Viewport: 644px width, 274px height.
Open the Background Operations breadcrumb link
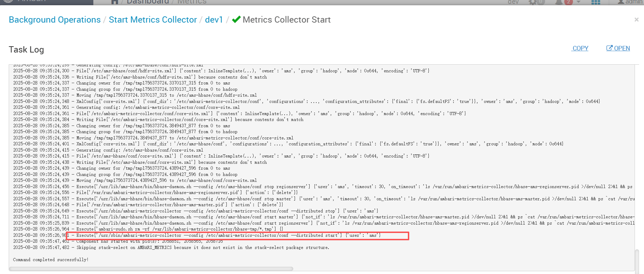coord(55,20)
